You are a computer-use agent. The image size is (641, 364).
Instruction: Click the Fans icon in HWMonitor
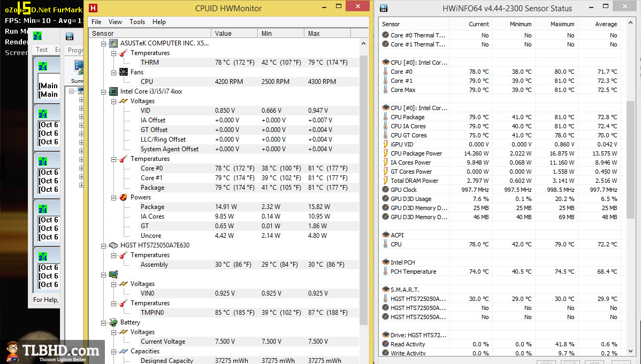(124, 72)
